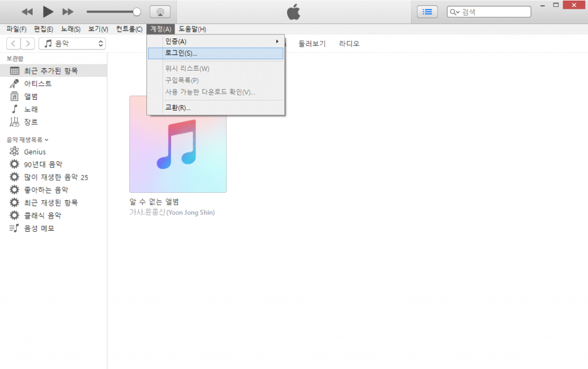This screenshot has width=588, height=369.
Task: Open the 파일(F) menu
Action: point(16,29)
